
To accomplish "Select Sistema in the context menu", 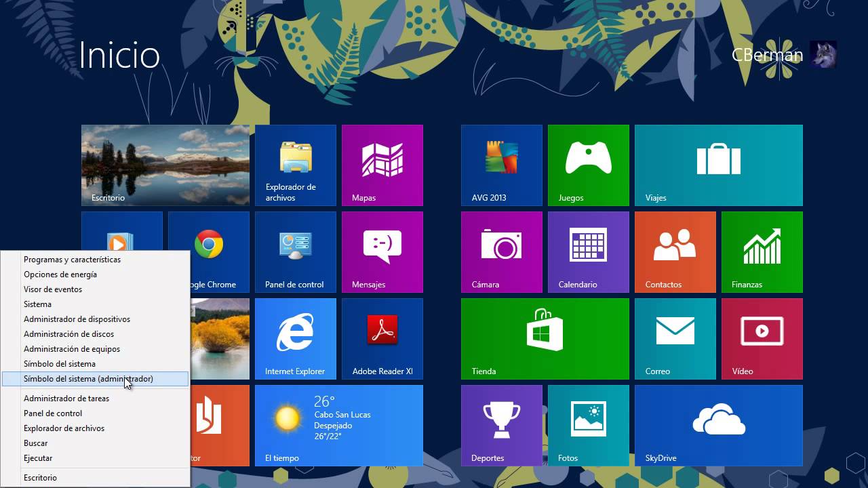I will (95, 304).
